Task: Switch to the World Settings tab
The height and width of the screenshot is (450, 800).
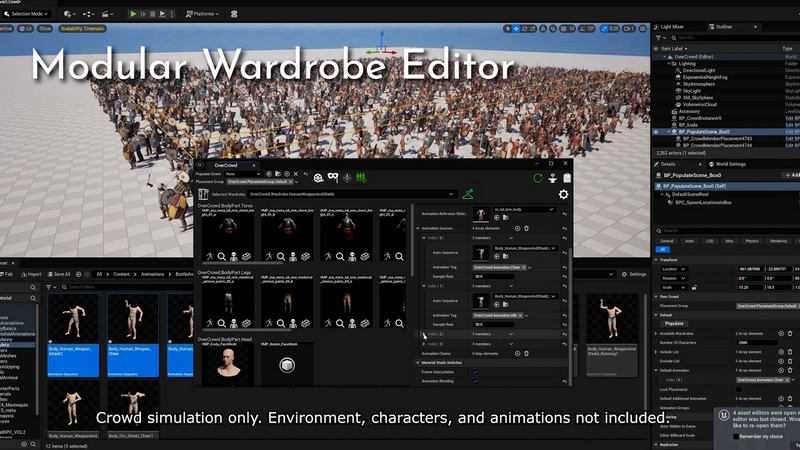Action: (729, 164)
